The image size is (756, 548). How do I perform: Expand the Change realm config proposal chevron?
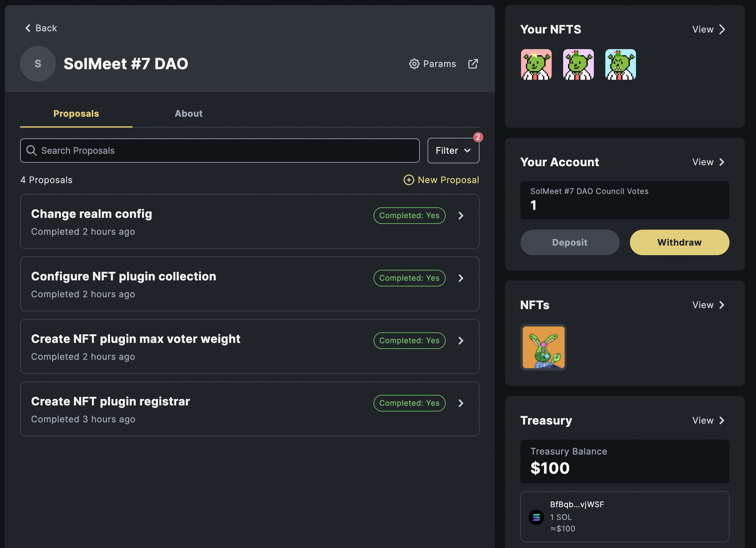[461, 216]
